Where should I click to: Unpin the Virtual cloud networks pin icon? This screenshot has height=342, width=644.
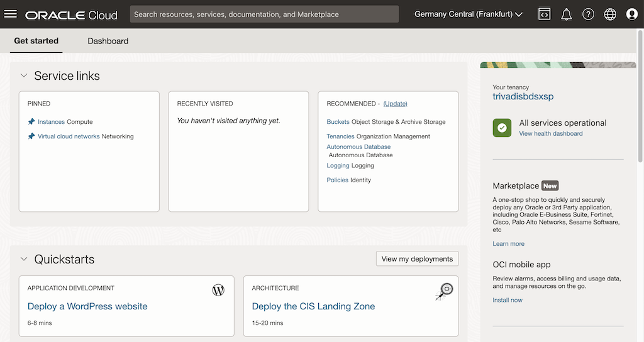coord(31,136)
